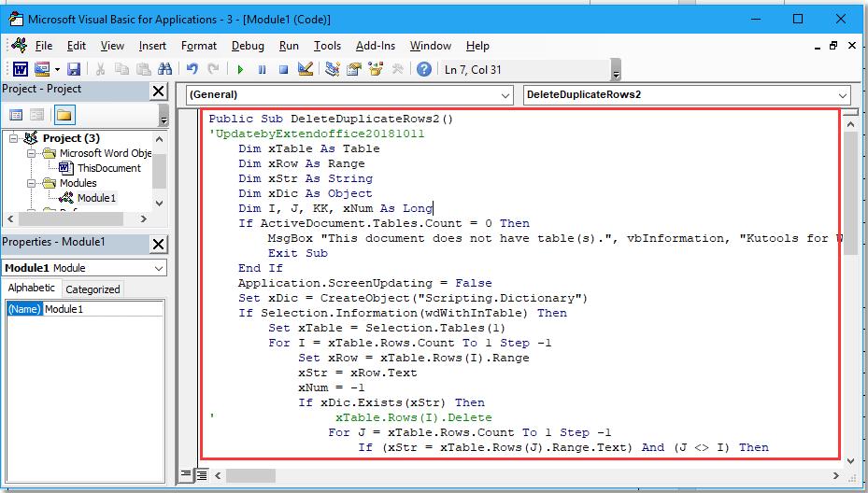
Task: Open Visual Basic Help question mark icon
Action: 424,69
